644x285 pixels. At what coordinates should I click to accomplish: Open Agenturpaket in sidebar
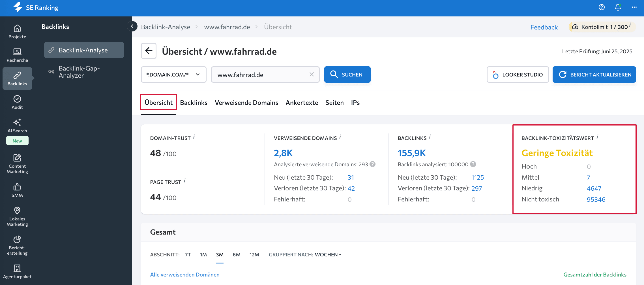tap(17, 272)
